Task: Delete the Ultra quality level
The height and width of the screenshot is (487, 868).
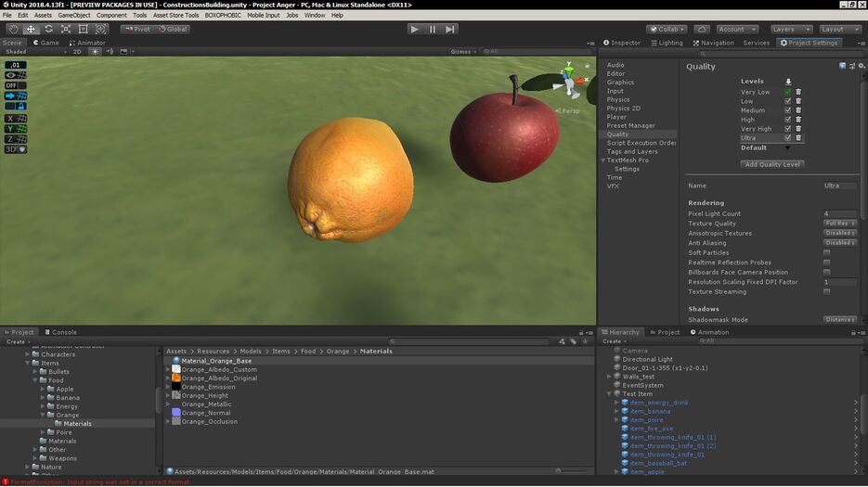Action: 798,138
